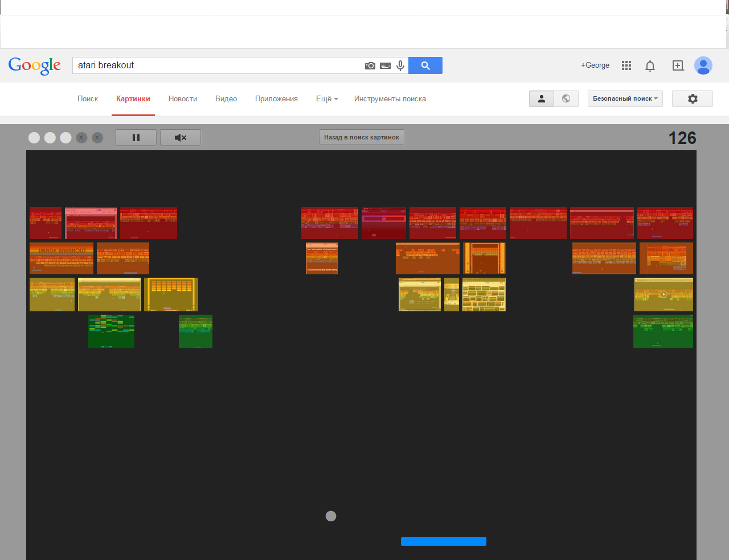Click the IMAGE BREAKOUT orange brick
This screenshot has height=560, width=729.
[x=62, y=258]
